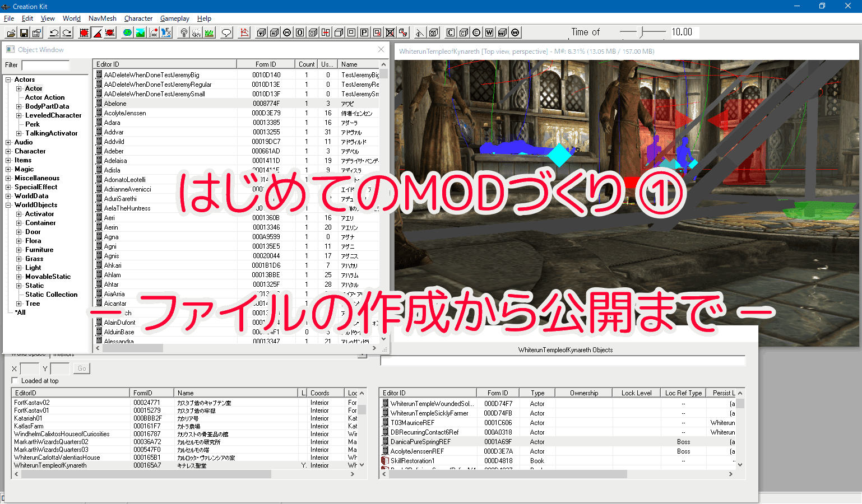Click the red navmesh editing icon
This screenshot has height=504, width=862.
click(x=244, y=32)
